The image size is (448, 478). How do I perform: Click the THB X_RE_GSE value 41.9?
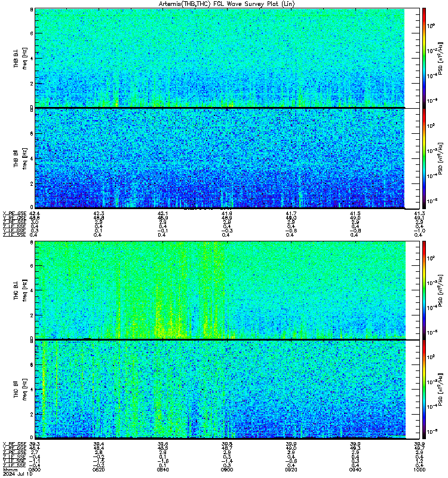(227, 213)
